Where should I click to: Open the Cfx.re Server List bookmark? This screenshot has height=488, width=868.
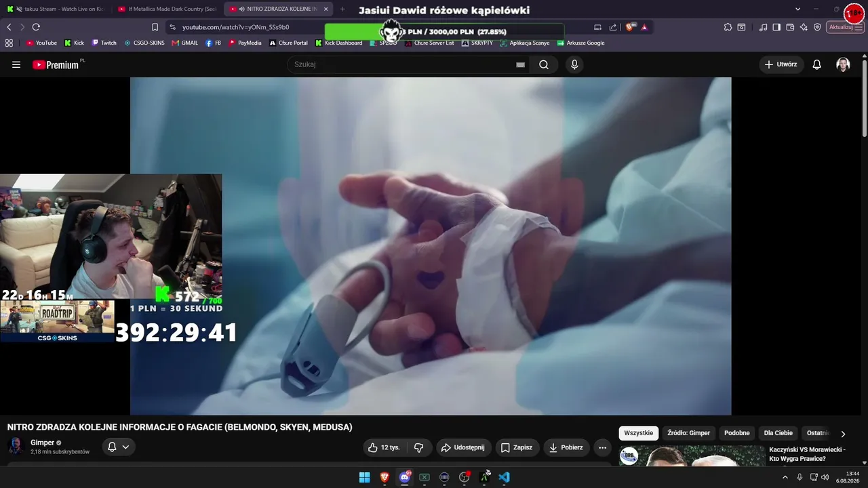[x=429, y=43]
